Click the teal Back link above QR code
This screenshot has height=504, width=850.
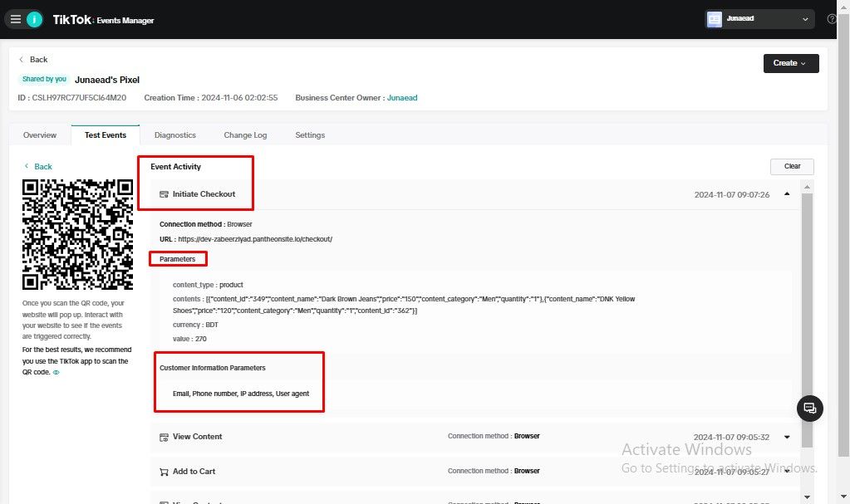coord(43,166)
